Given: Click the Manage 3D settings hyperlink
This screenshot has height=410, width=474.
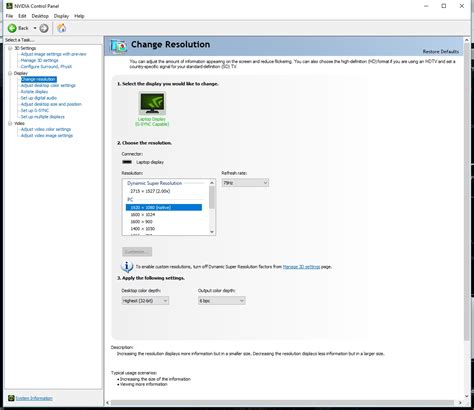Looking at the screenshot, I should (x=301, y=267).
